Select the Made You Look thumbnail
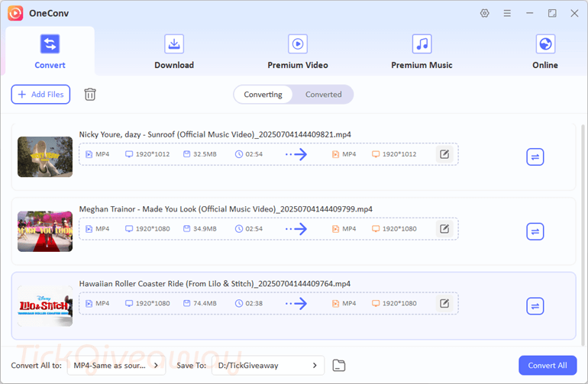The height and width of the screenshot is (384, 588). (x=45, y=231)
